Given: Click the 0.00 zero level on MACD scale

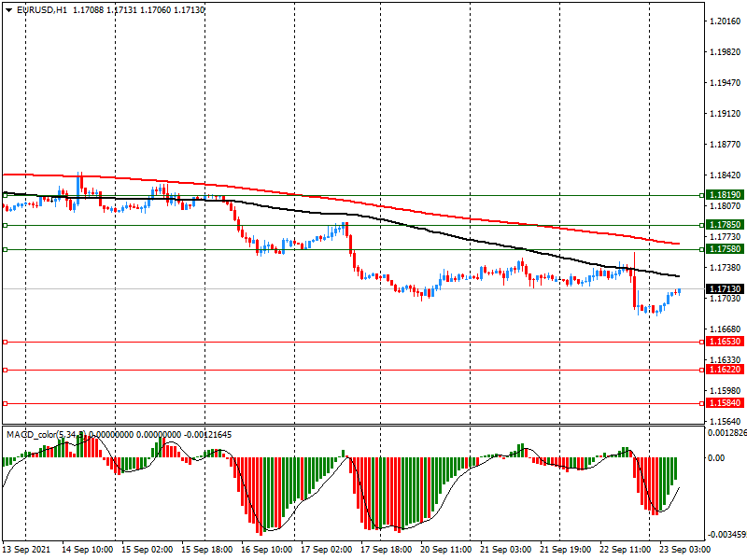Looking at the screenshot, I should point(716,458).
